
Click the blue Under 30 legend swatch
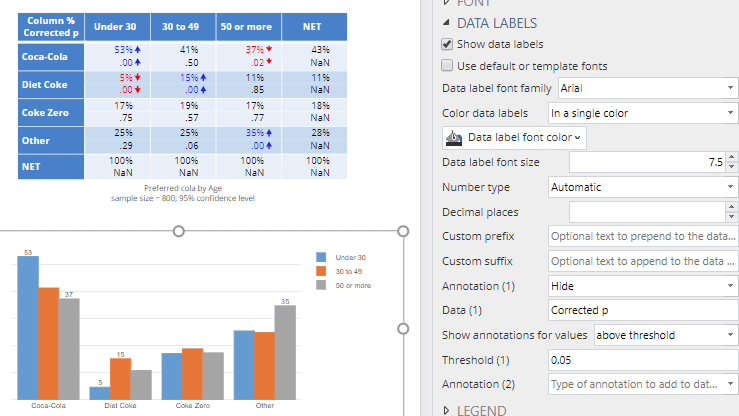tap(320, 258)
